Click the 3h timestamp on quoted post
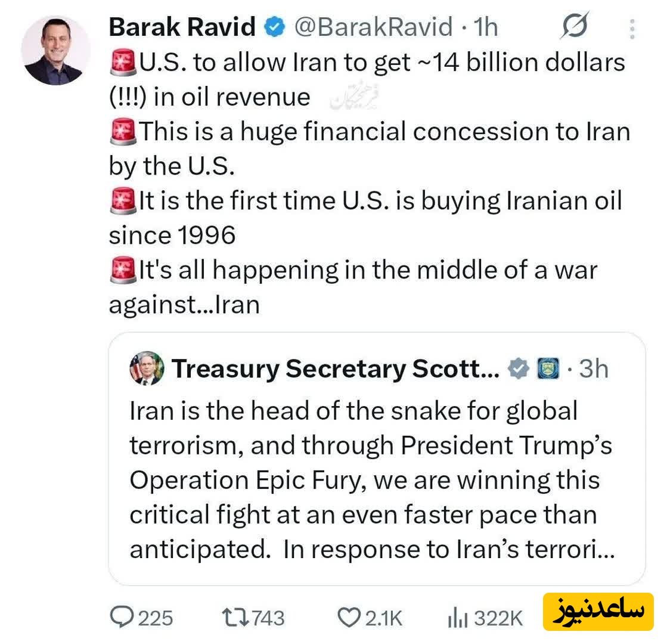Screen dimensions: 667x644 (593, 369)
